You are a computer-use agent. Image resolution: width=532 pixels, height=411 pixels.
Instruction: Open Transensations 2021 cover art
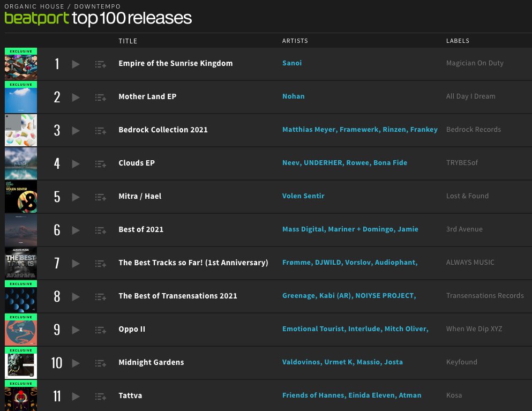click(x=21, y=296)
